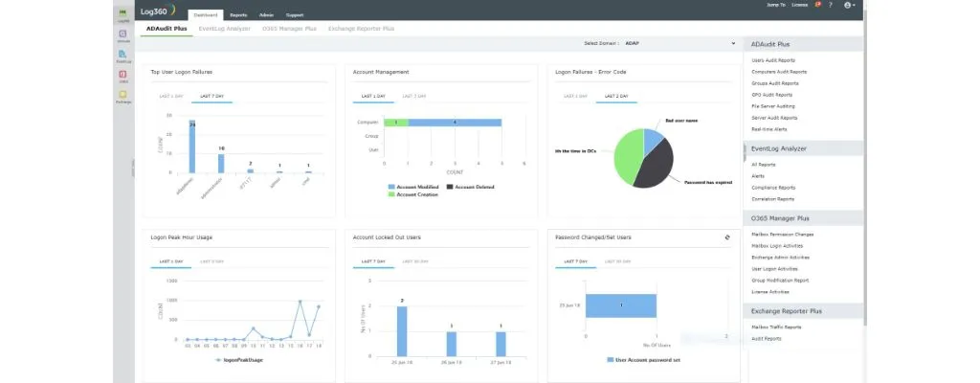Open Users Audit Reports link

tap(779, 60)
